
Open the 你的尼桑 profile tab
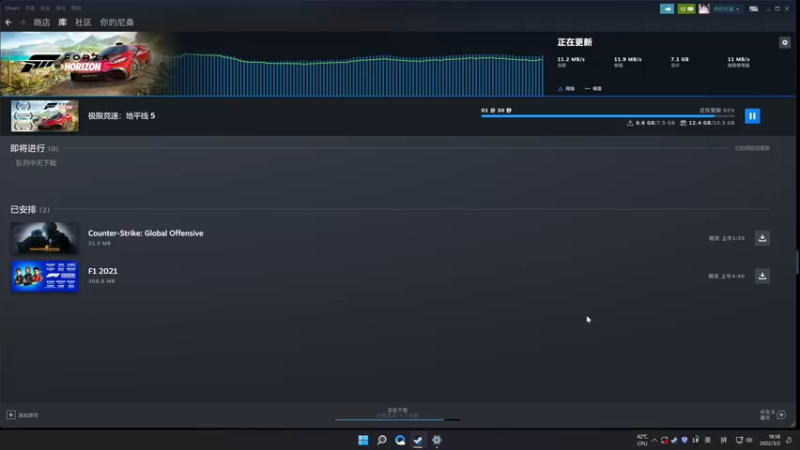[117, 22]
